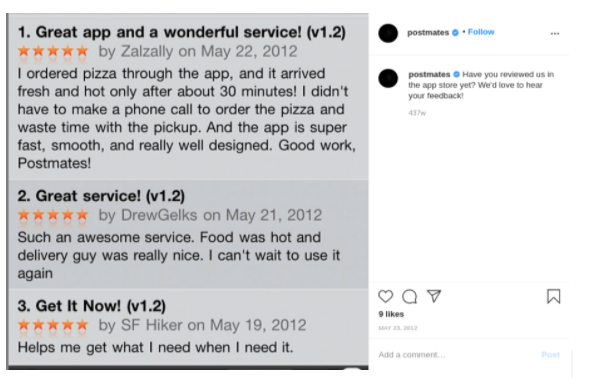Screen dimensions: 611x391
Task: Follow the postmates account
Action: (481, 32)
